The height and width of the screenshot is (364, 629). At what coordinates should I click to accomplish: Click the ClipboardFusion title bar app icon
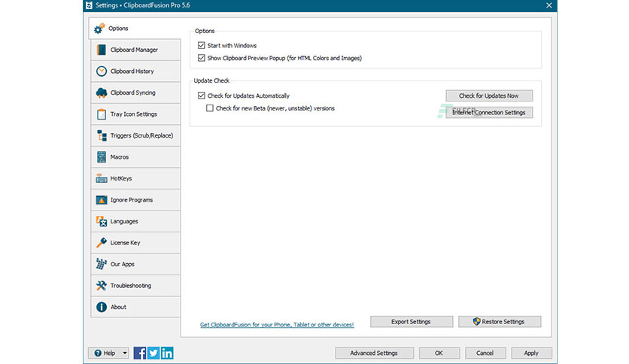pyautogui.click(x=89, y=5)
